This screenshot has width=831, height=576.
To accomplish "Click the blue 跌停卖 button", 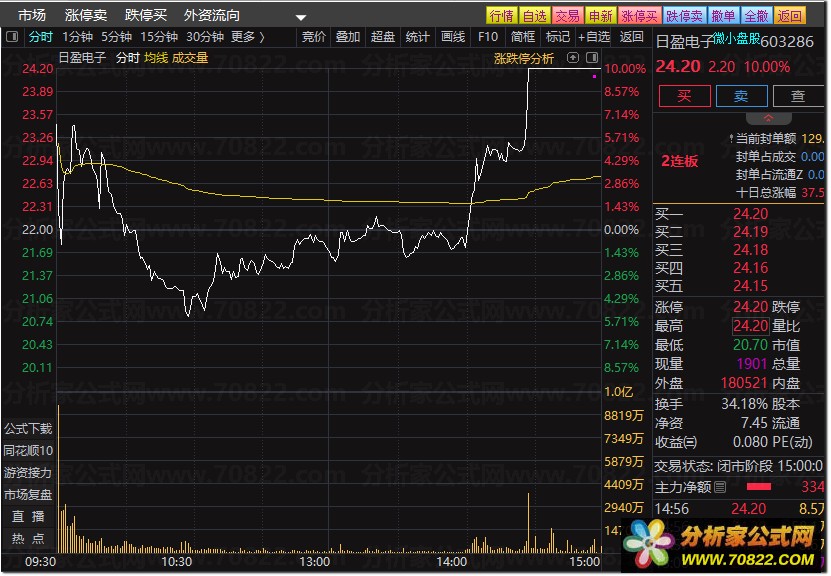I will pos(684,15).
